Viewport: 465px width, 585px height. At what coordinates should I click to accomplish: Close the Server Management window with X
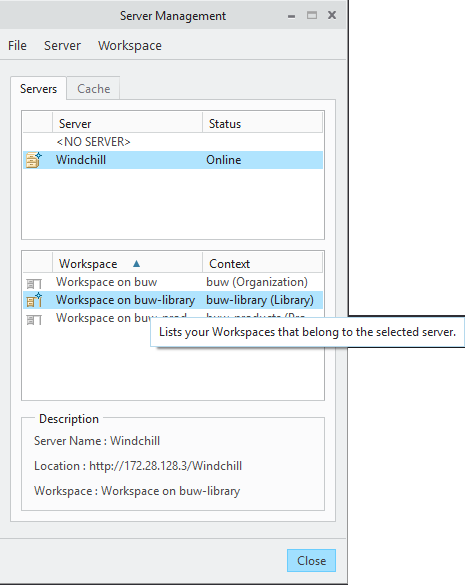point(332,15)
